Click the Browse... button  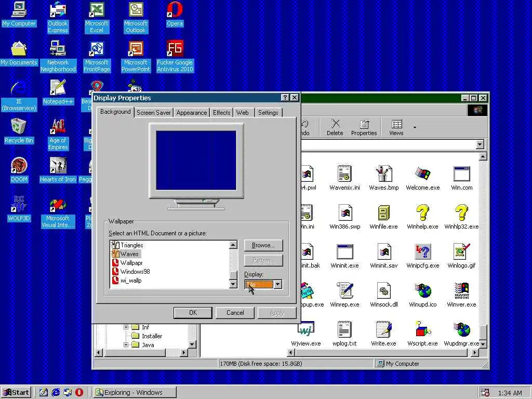point(263,245)
